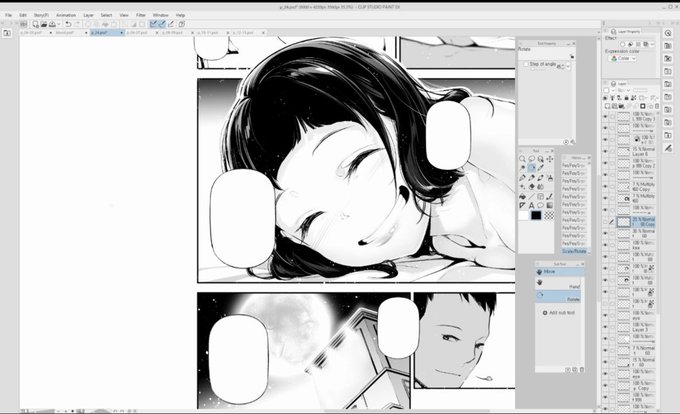Open the Help menu
The height and width of the screenshot is (414, 680).
[180, 15]
